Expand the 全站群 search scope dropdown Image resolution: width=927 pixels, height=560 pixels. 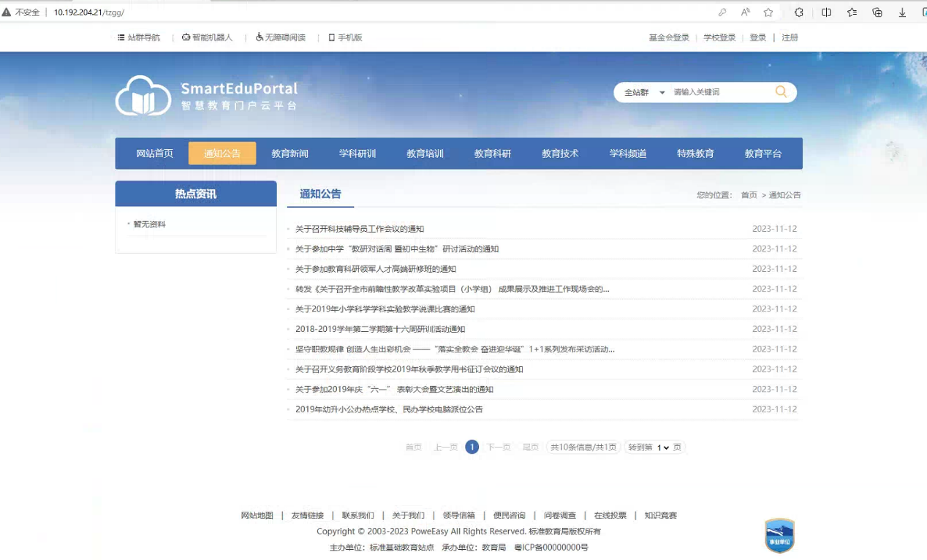(643, 93)
